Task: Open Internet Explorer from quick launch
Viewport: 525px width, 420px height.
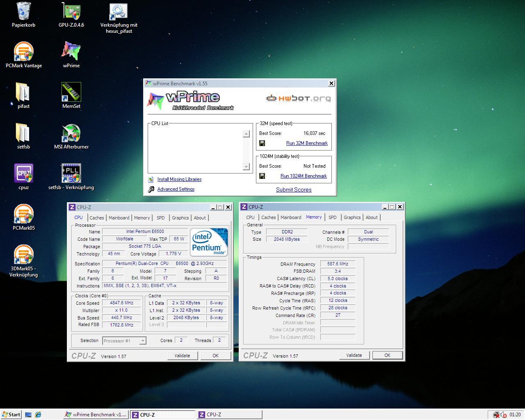Action: coord(38,415)
